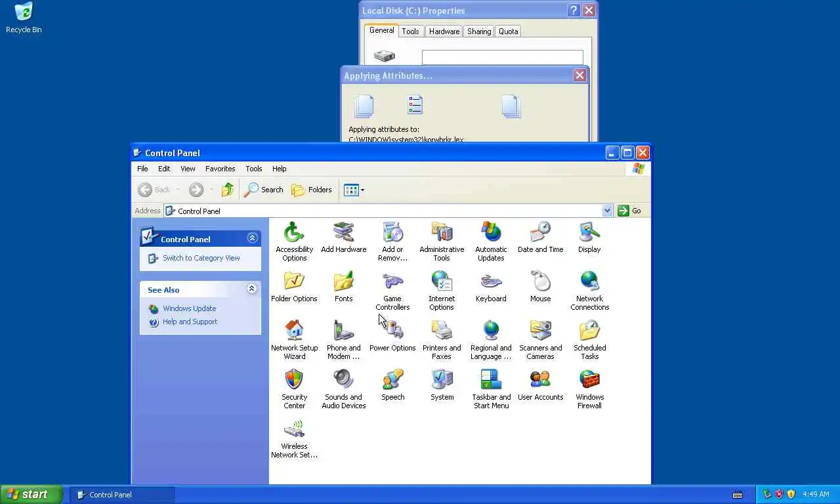Click the system tray clock
840x504 pixels.
pos(816,494)
